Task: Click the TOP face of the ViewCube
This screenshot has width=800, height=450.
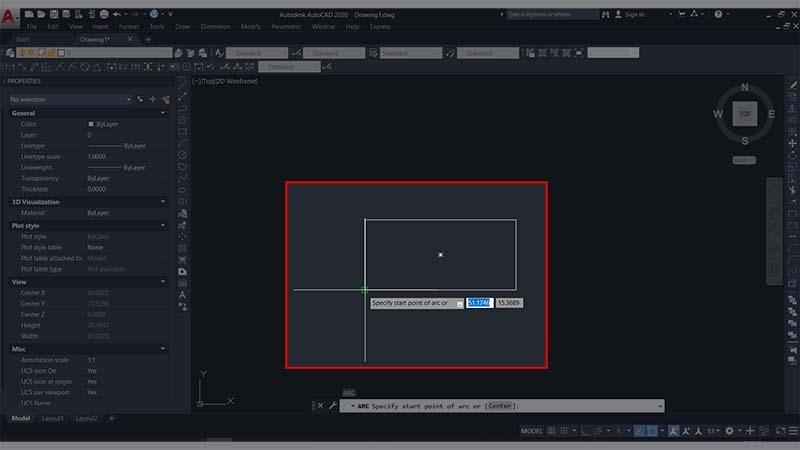Action: click(x=745, y=114)
